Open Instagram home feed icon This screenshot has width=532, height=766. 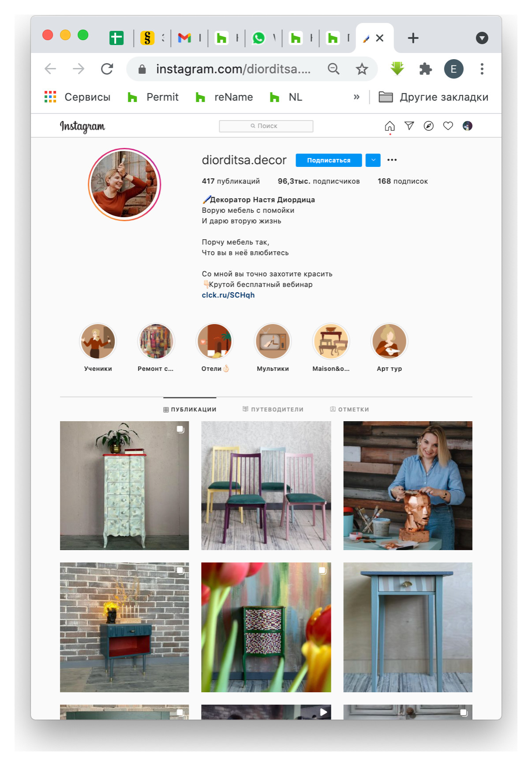tap(390, 126)
